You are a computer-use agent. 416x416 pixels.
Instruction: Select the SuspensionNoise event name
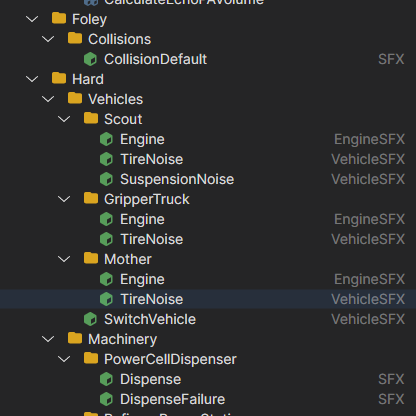177,179
